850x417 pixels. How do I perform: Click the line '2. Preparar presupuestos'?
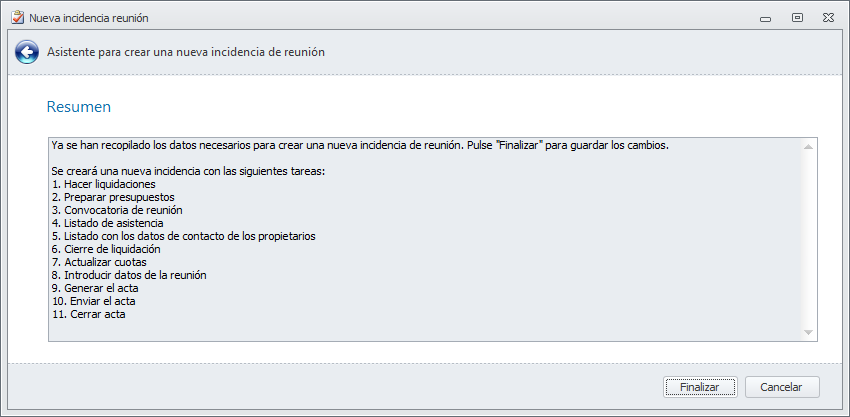coord(113,197)
